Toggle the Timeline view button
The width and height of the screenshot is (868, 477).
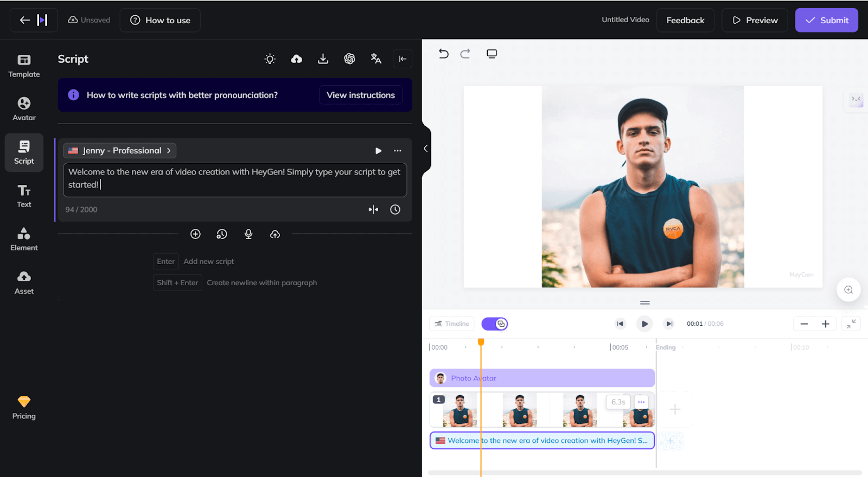coord(452,324)
